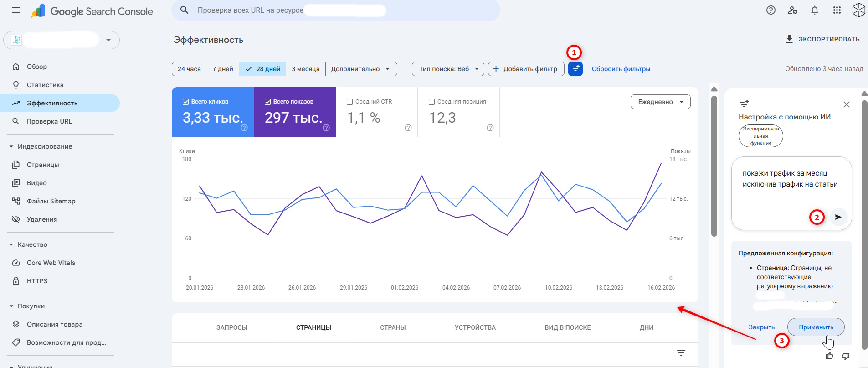Click the Применить button
The width and height of the screenshot is (868, 368).
pos(816,327)
